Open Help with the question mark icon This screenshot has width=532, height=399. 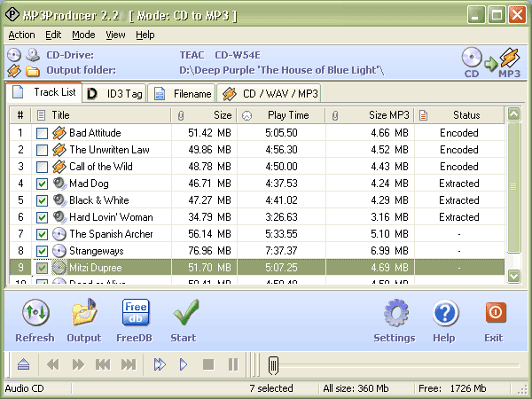(444, 321)
